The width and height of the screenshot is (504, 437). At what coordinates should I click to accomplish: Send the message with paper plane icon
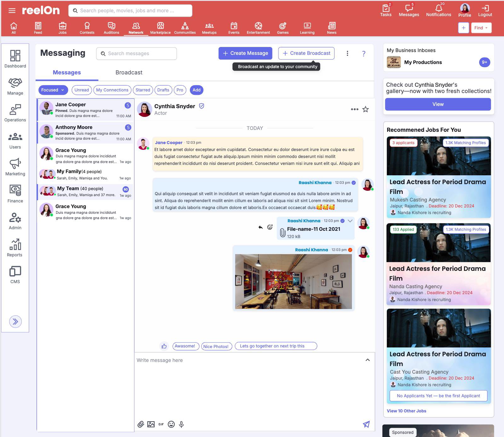pos(366,424)
